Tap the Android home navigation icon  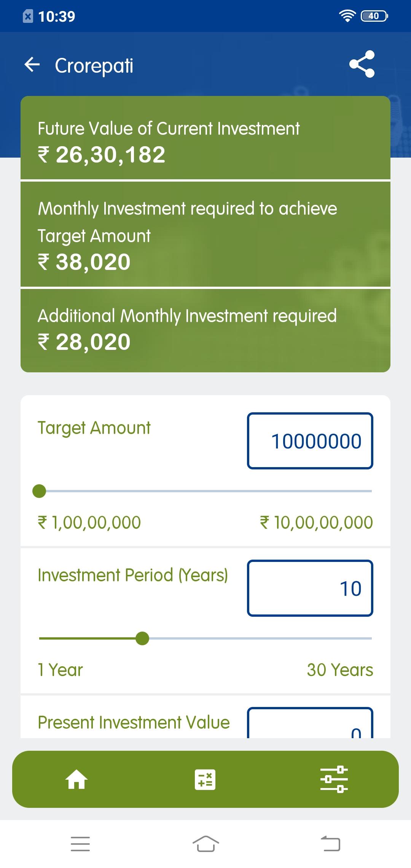(x=205, y=844)
